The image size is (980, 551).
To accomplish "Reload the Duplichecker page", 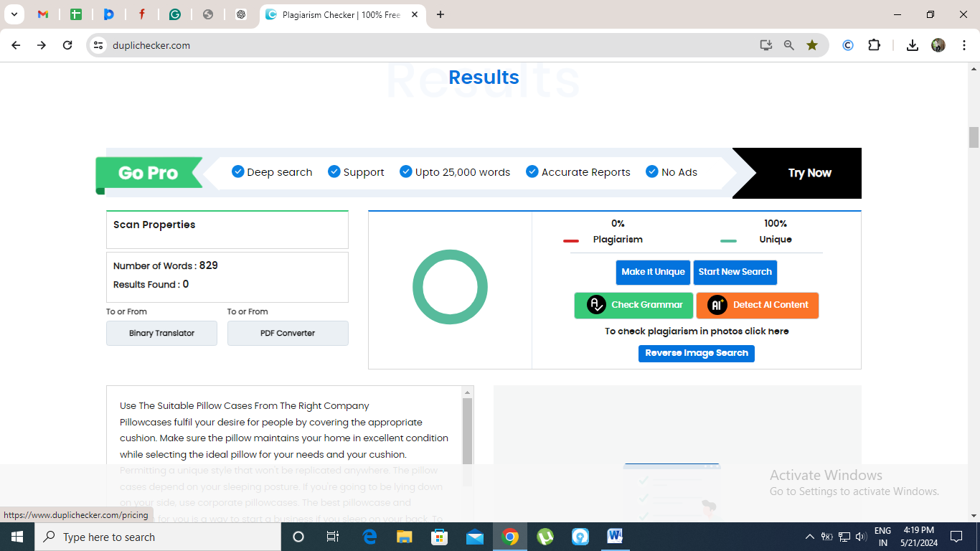I will (x=67, y=45).
